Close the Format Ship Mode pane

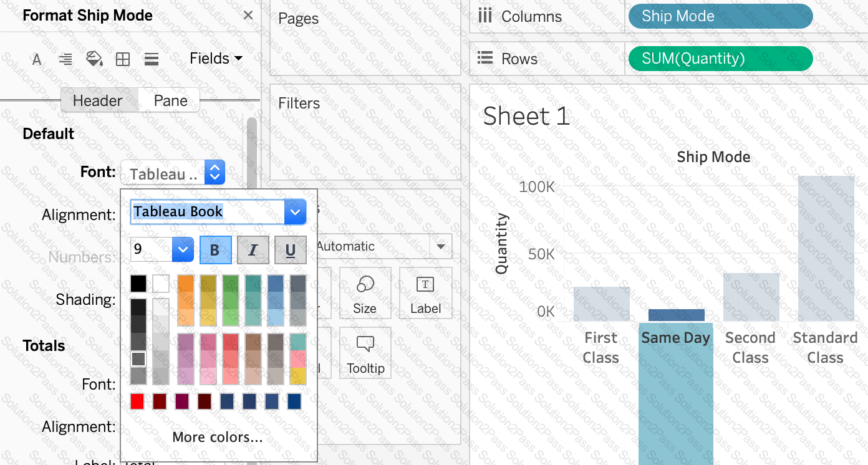(x=248, y=16)
